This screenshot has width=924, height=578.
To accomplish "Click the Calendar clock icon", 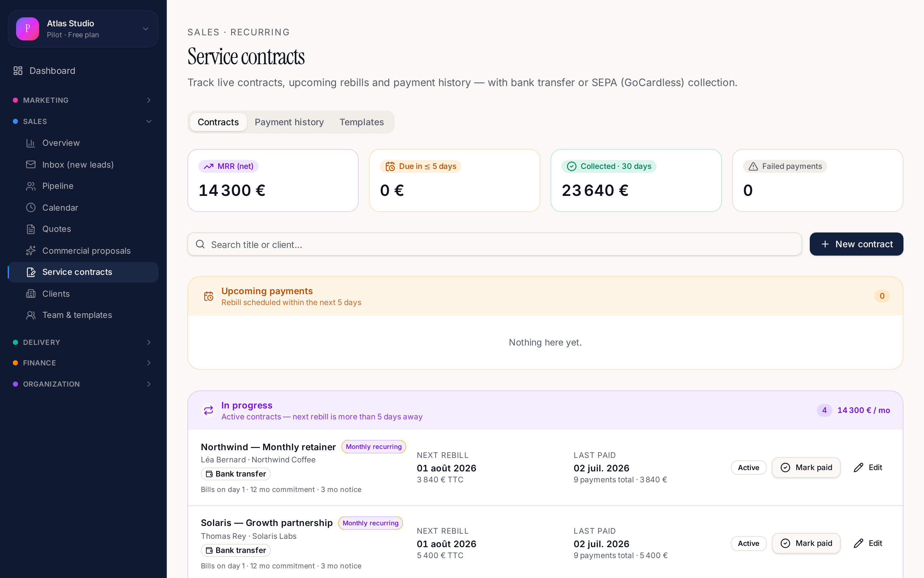I will [30, 207].
